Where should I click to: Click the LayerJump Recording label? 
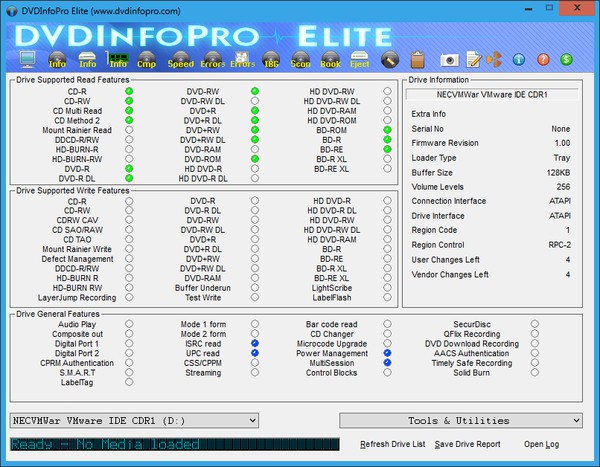[x=77, y=297]
